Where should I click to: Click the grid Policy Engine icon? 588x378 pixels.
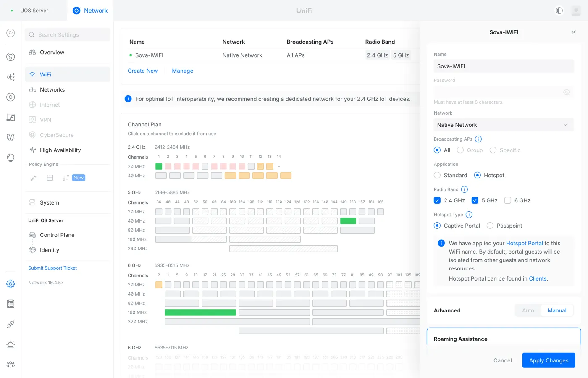pos(50,178)
